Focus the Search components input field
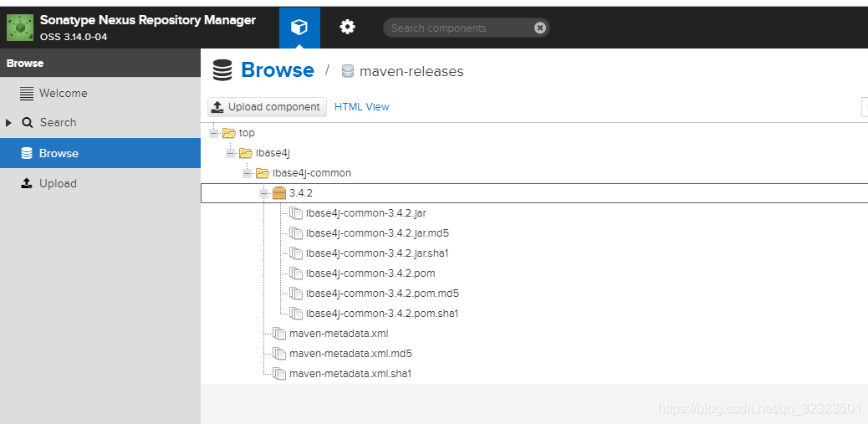868x424 pixels. pos(466,28)
